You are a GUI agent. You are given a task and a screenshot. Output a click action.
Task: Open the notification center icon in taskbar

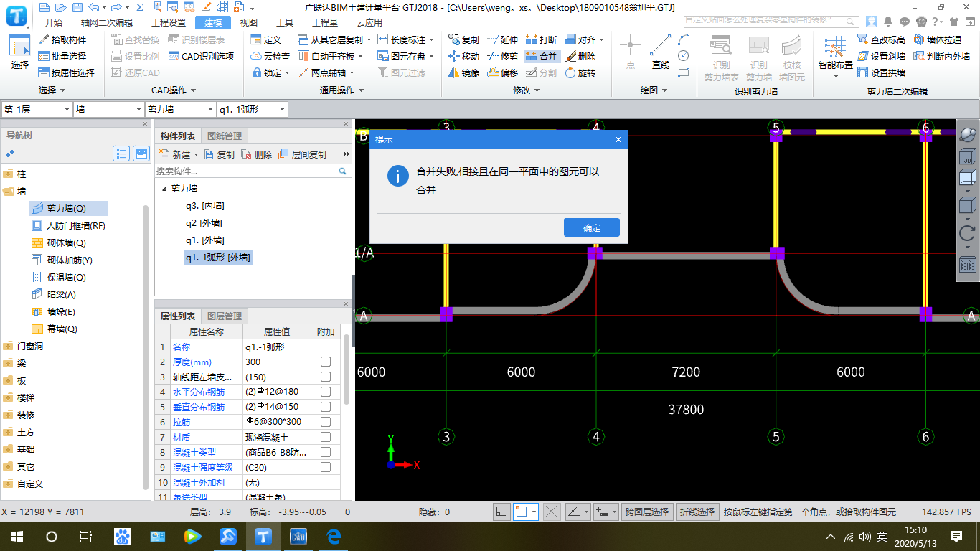(956, 537)
